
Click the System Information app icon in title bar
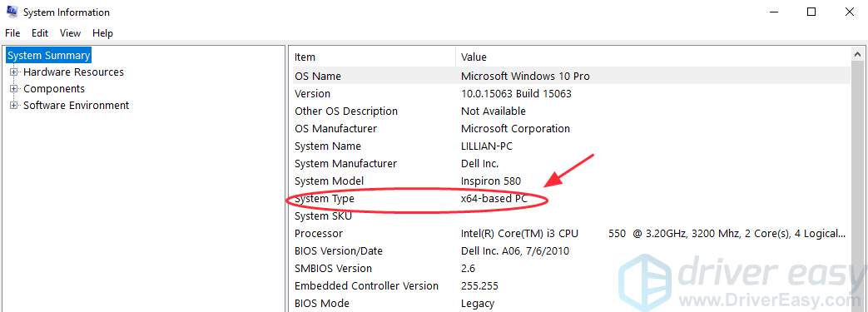click(12, 12)
